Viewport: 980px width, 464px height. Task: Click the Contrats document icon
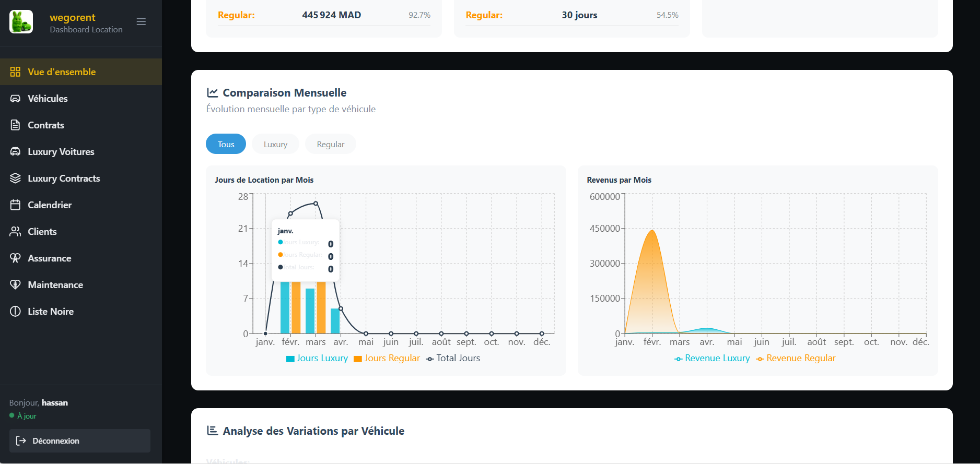pyautogui.click(x=15, y=125)
